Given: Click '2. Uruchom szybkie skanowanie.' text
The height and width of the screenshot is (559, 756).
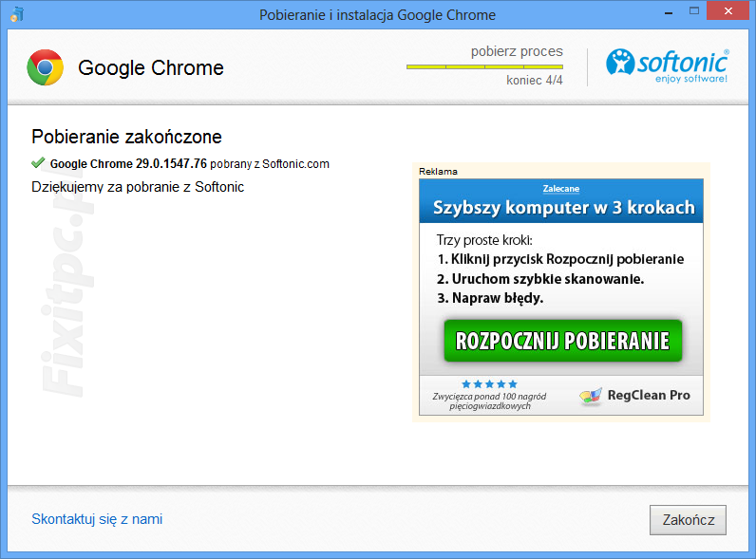Looking at the screenshot, I should (x=540, y=279).
